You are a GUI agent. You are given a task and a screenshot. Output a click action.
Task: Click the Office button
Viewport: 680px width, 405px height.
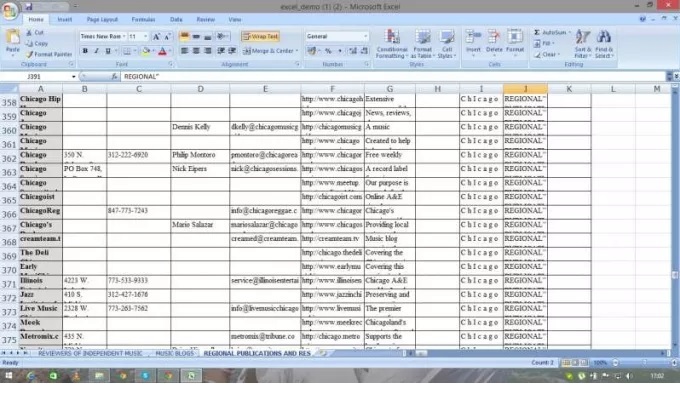tap(10, 10)
